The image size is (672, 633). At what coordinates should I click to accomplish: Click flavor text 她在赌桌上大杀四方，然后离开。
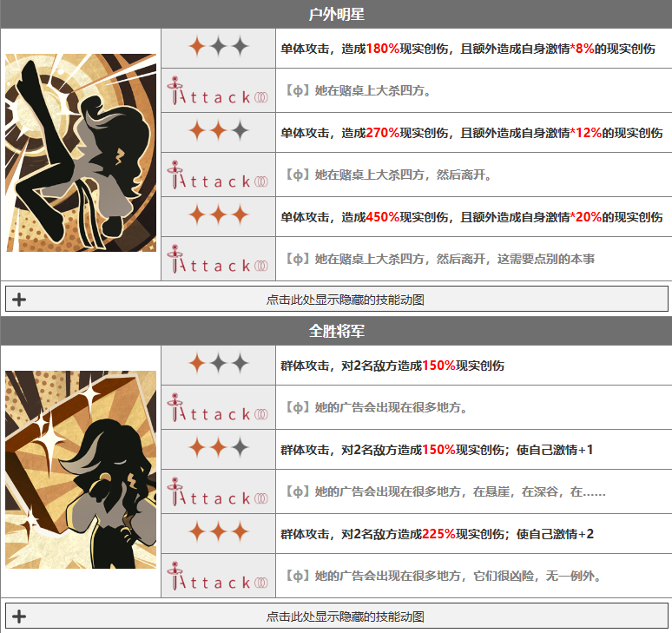[389, 175]
